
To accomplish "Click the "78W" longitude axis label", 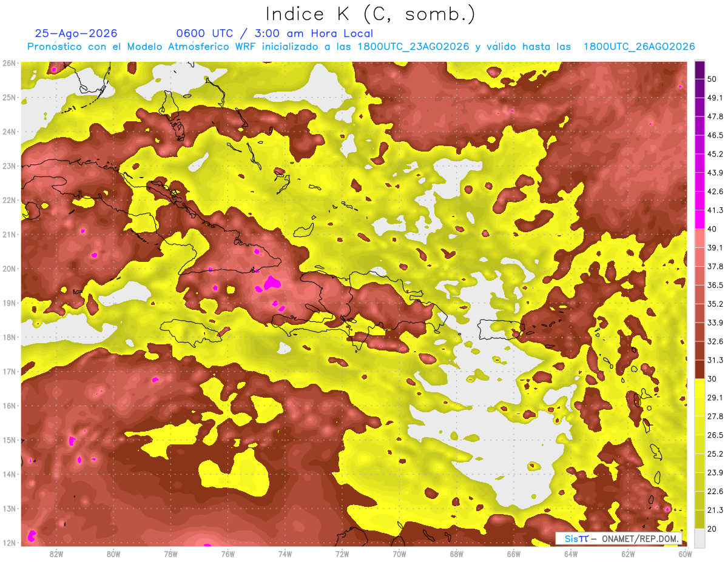I will 170,554.
